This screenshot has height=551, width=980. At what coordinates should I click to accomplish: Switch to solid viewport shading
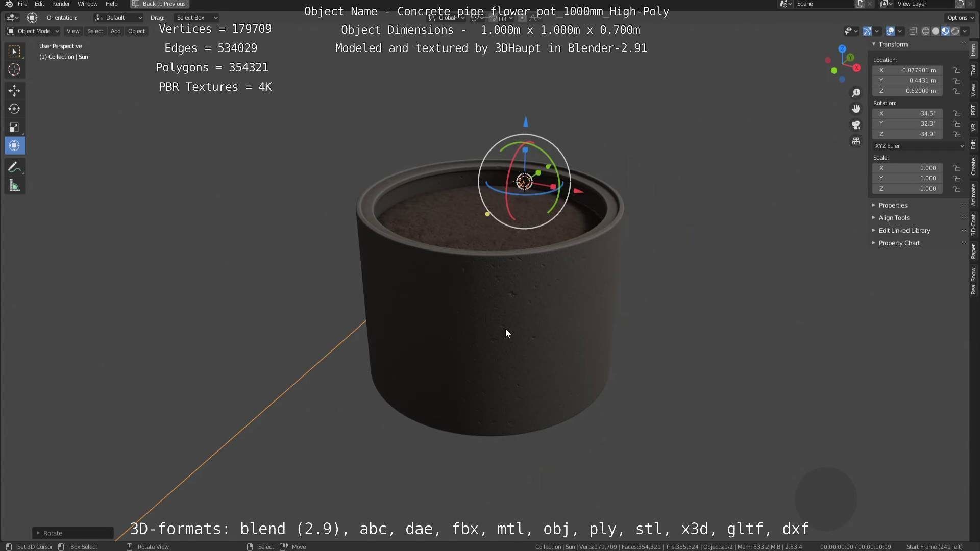tap(935, 31)
